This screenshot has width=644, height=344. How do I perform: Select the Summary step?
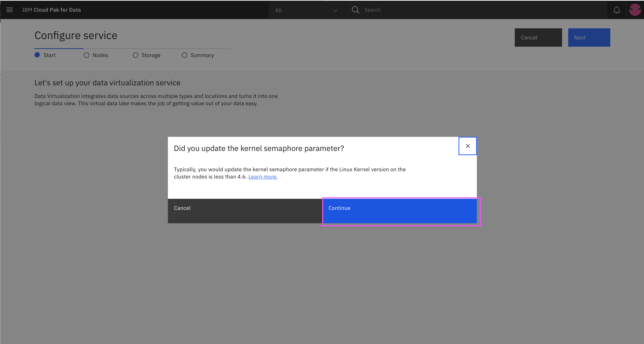pyautogui.click(x=198, y=55)
